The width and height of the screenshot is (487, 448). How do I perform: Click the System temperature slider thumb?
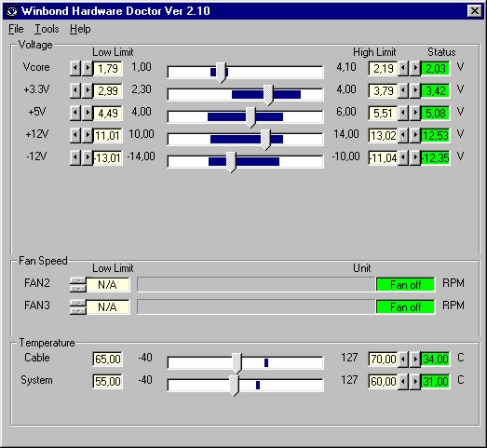tap(234, 385)
